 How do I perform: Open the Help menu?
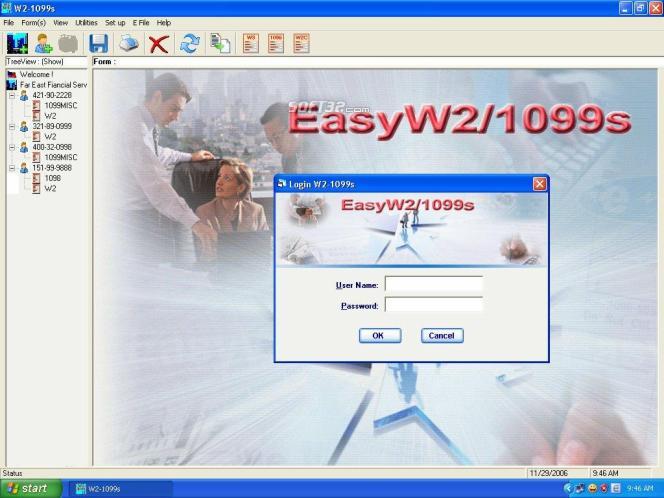click(x=164, y=23)
